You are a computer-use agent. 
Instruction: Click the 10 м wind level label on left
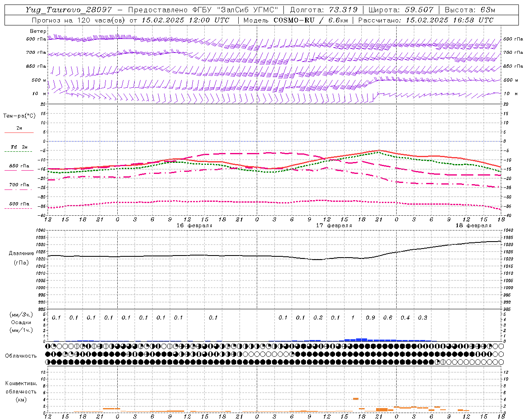coord(39,94)
